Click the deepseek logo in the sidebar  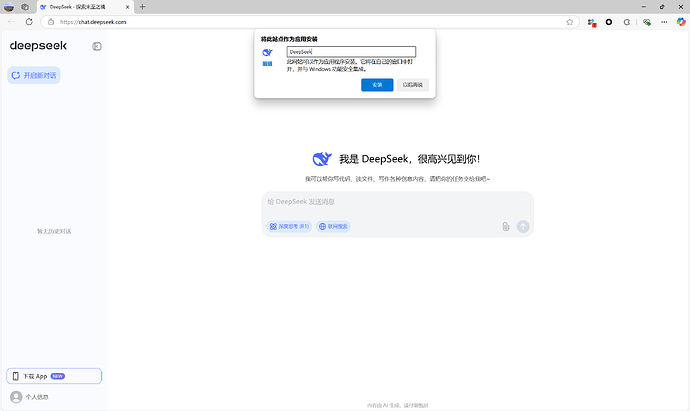pyautogui.click(x=38, y=46)
